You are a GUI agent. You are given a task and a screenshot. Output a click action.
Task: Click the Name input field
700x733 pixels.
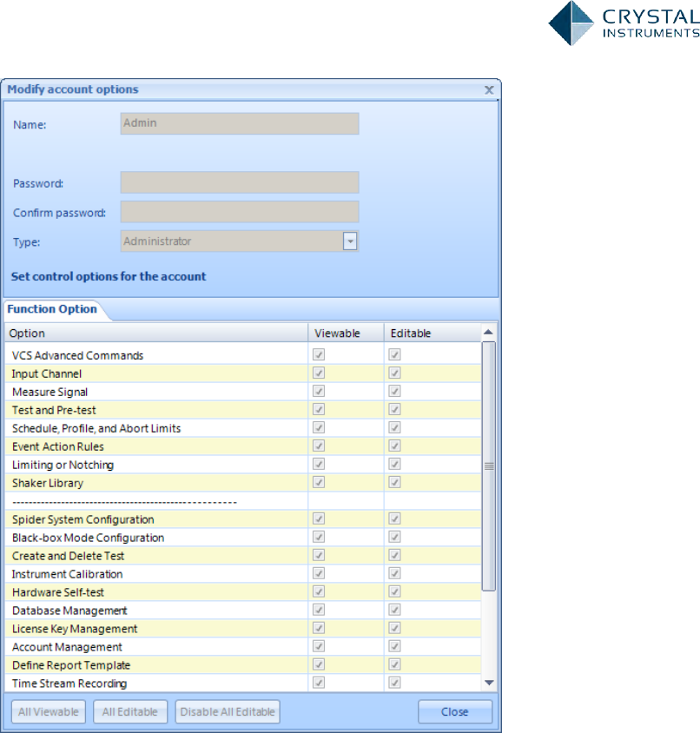[x=240, y=123]
